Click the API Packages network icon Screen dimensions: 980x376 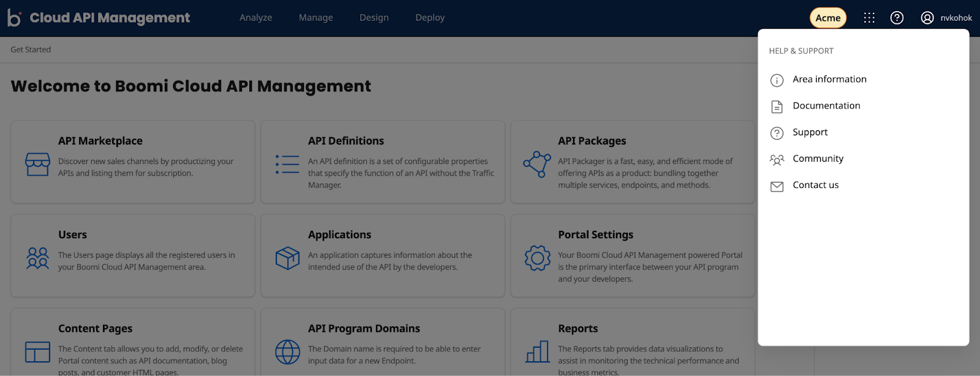click(537, 164)
